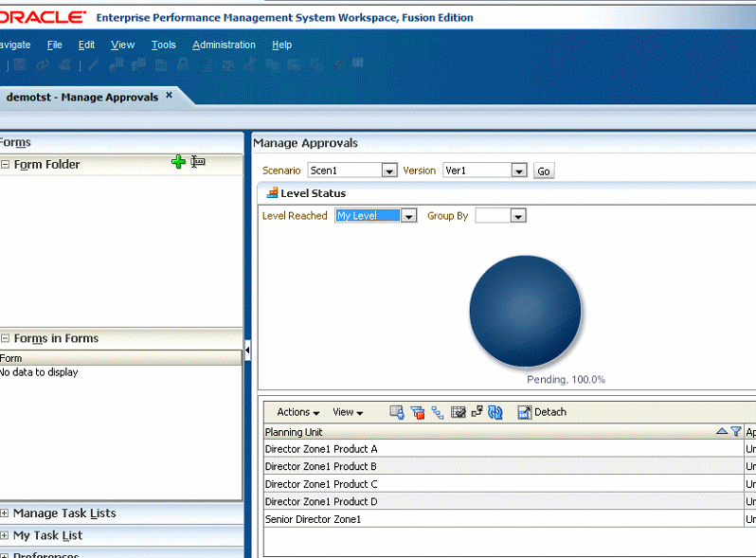Click the Level Status heading text
756x558 pixels.
pyautogui.click(x=313, y=193)
